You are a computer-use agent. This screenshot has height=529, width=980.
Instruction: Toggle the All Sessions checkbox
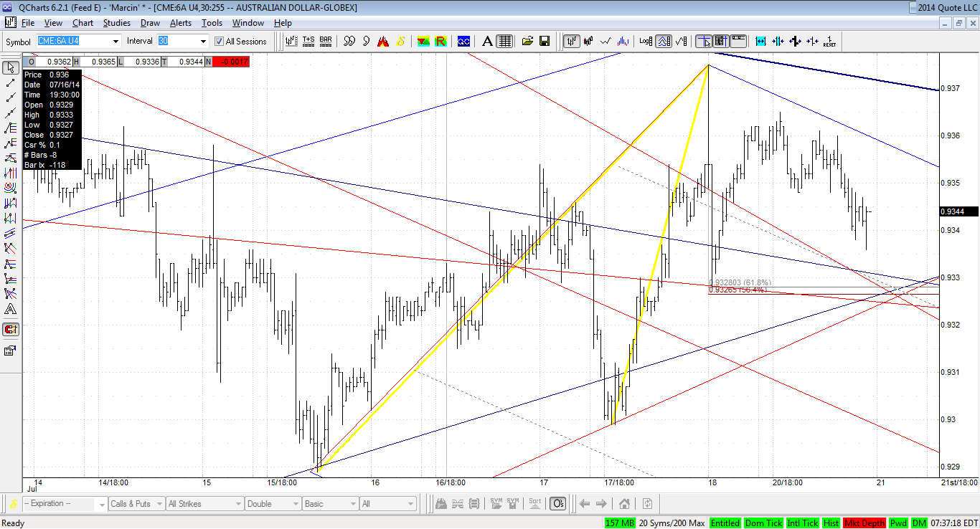tap(220, 42)
